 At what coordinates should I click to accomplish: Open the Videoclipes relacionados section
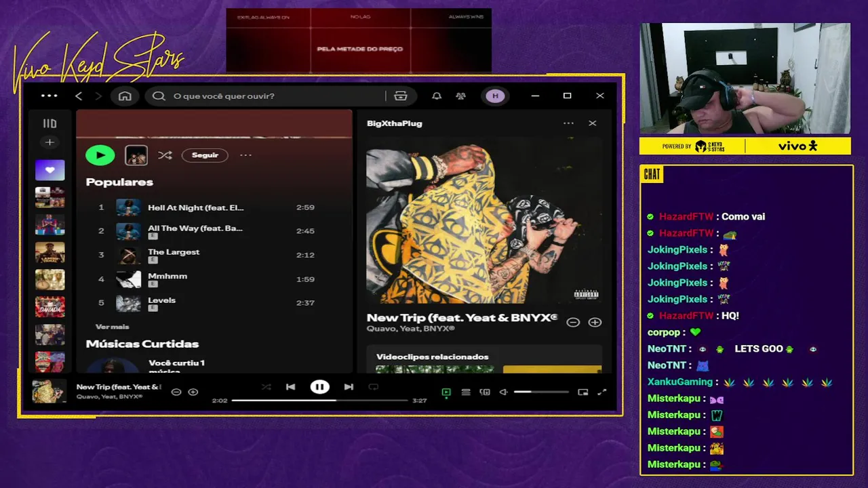pyautogui.click(x=433, y=357)
